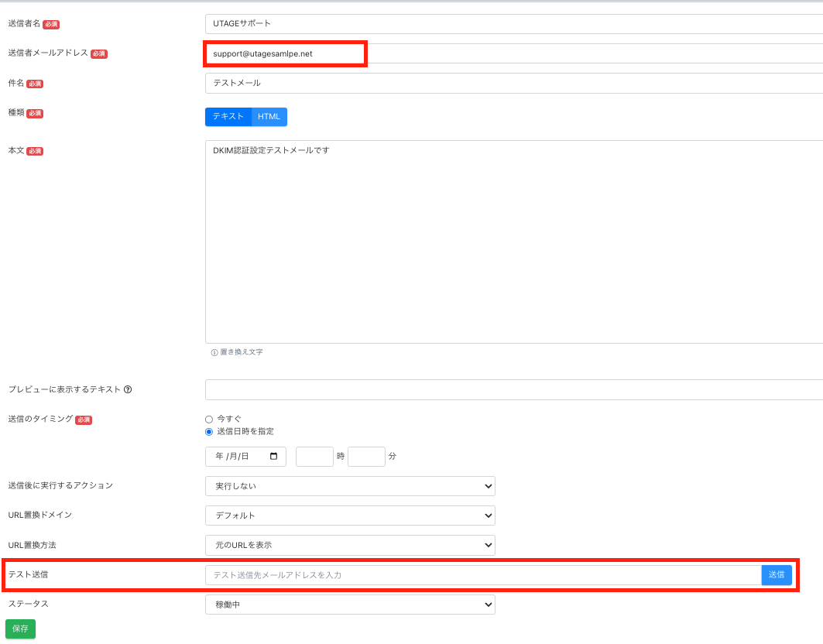Image resolution: width=823 pixels, height=644 pixels.
Task: Click the calendar icon in date field
Action: (273, 457)
